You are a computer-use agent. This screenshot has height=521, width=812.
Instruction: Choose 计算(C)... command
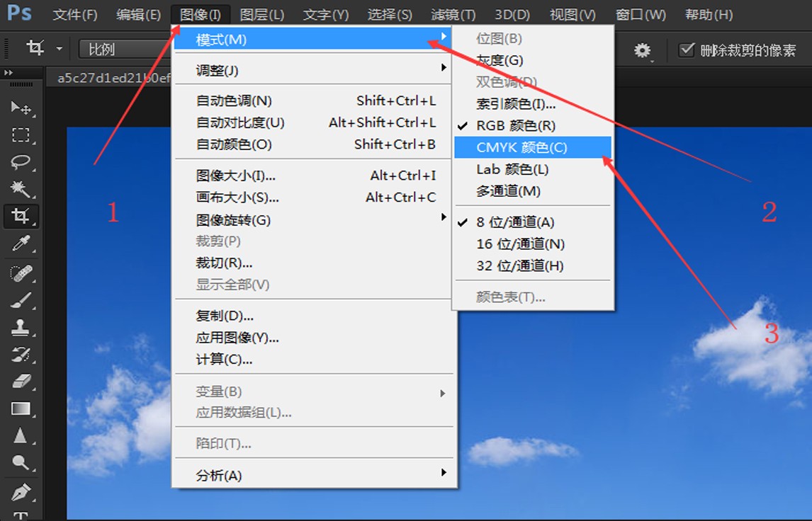313,360
